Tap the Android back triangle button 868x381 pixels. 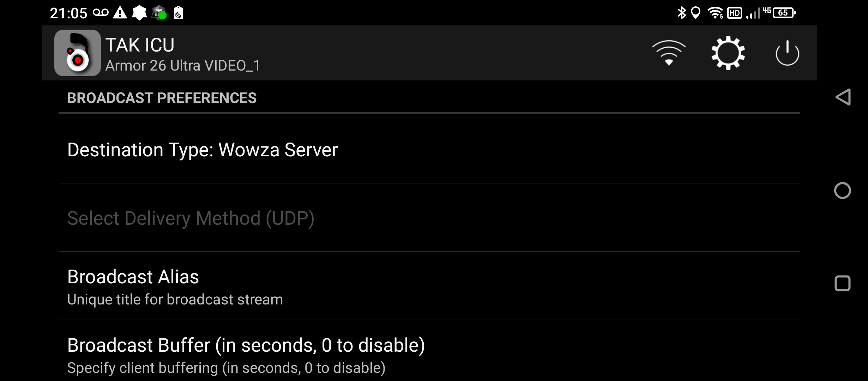pos(843,97)
